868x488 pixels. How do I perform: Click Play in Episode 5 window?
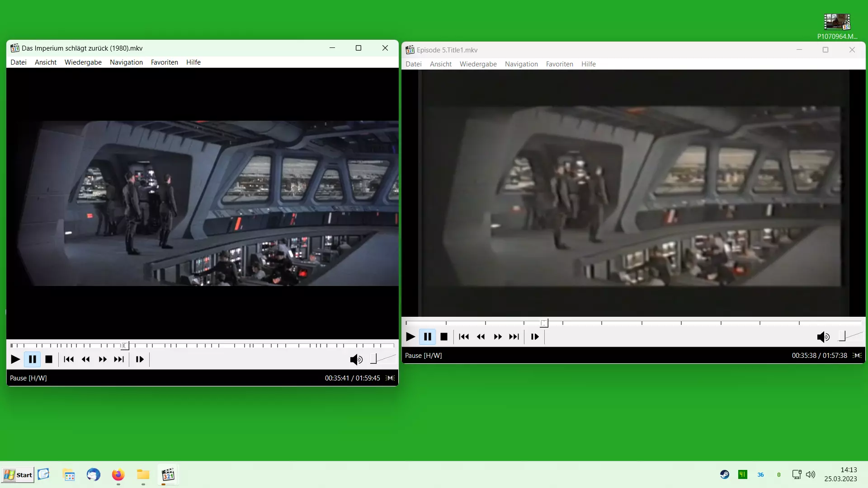point(410,337)
